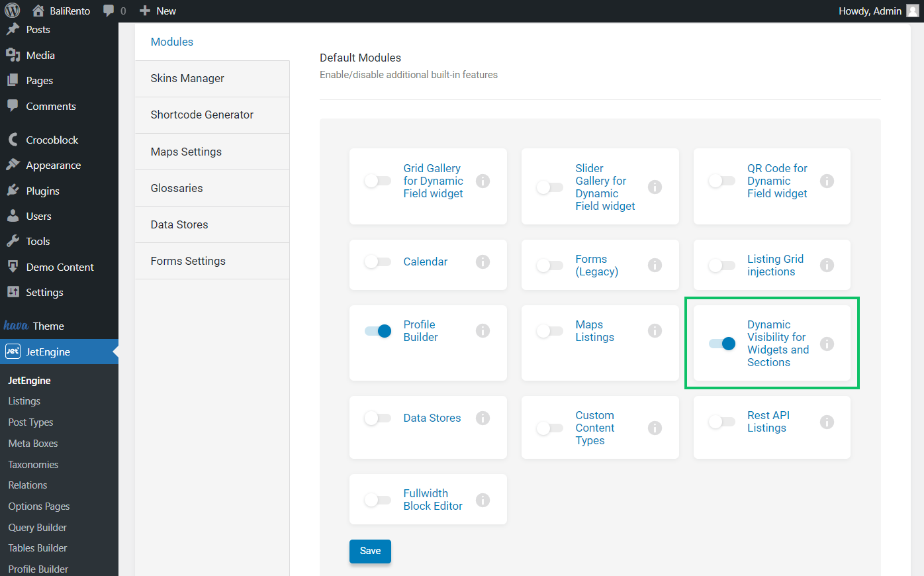This screenshot has height=576, width=924.
Task: Open the Maps Settings tab
Action: (212, 152)
